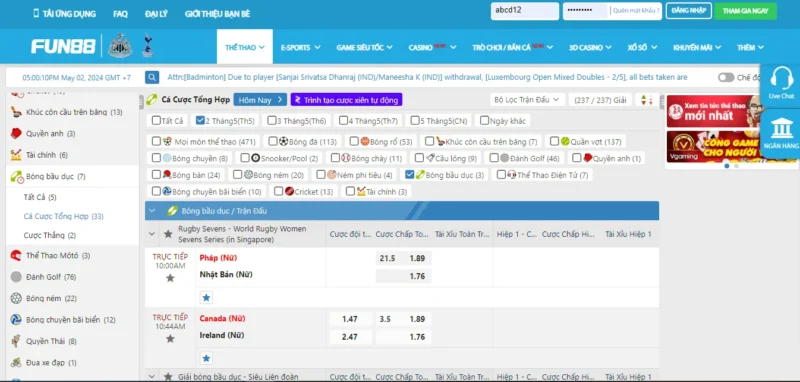Click the ĐĂNG NHẬP login button
The height and width of the screenshot is (382, 800).
[688, 10]
